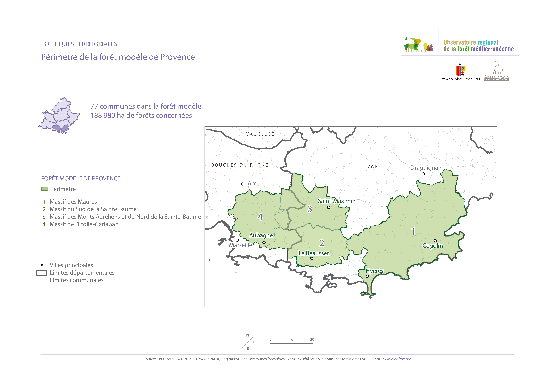Click the 'Périmètre' legend label

point(63,189)
